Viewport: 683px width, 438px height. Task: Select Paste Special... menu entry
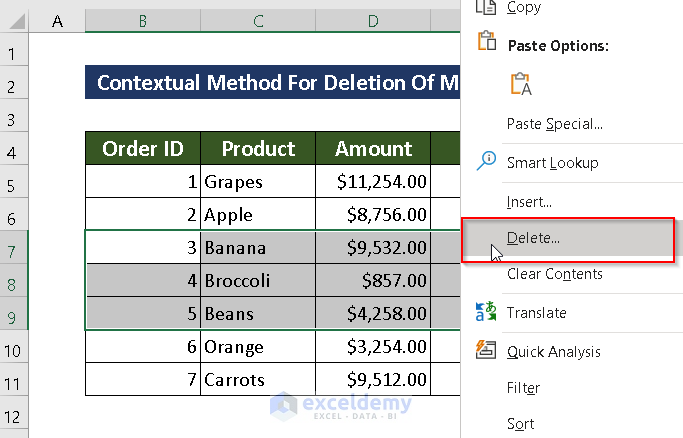(x=554, y=124)
